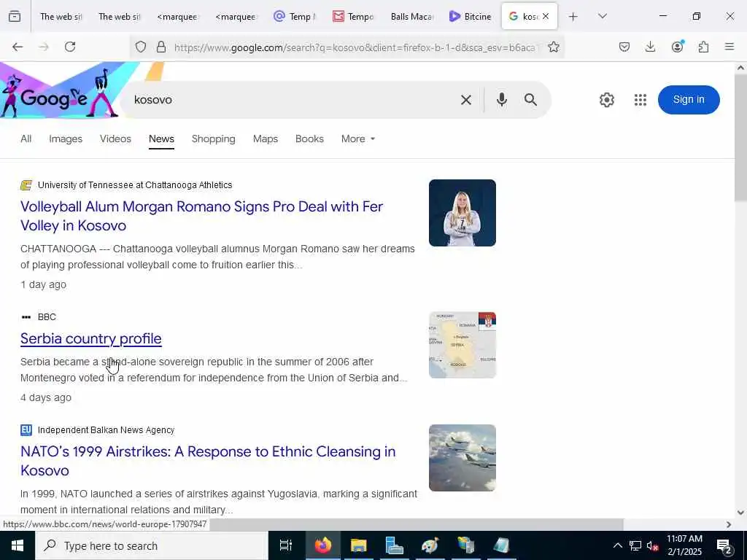Switch to Books results tab
Screen dimensions: 747x560
(309, 139)
